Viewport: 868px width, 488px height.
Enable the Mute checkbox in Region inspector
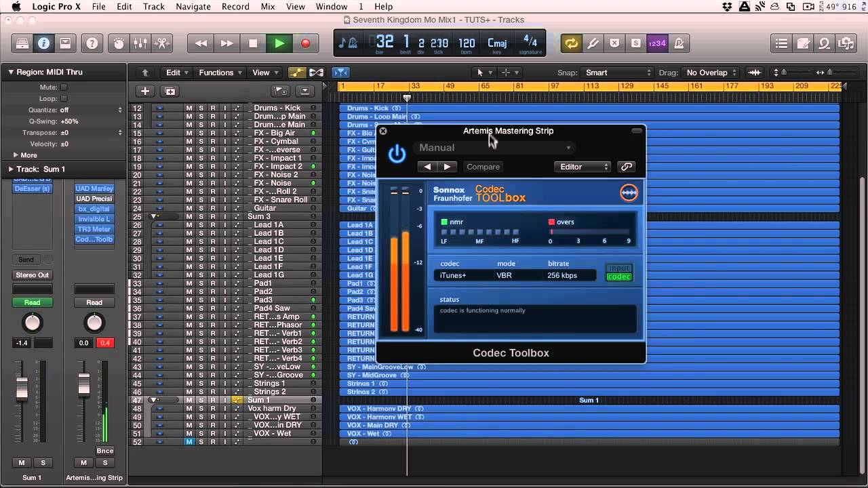[x=64, y=87]
